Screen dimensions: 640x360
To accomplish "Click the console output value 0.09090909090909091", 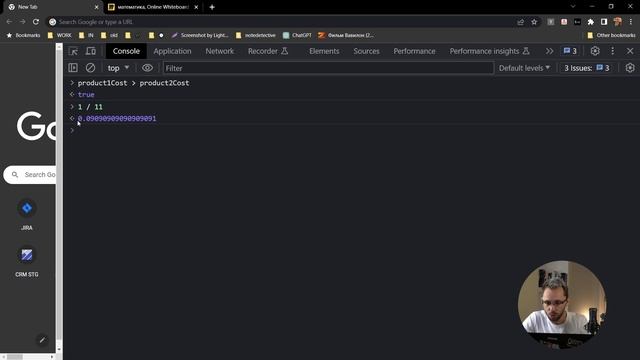I will (x=117, y=118).
